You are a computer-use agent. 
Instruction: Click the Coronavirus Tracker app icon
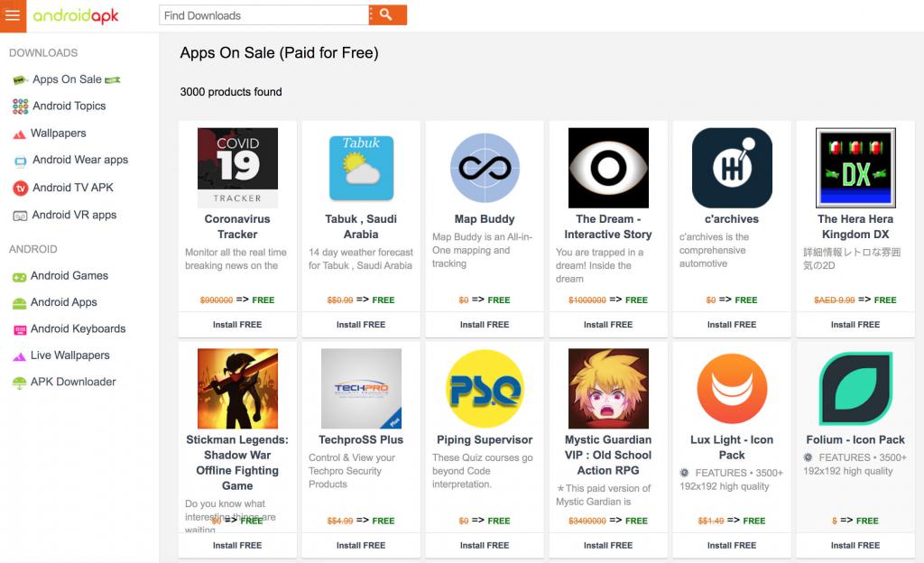coord(237,168)
